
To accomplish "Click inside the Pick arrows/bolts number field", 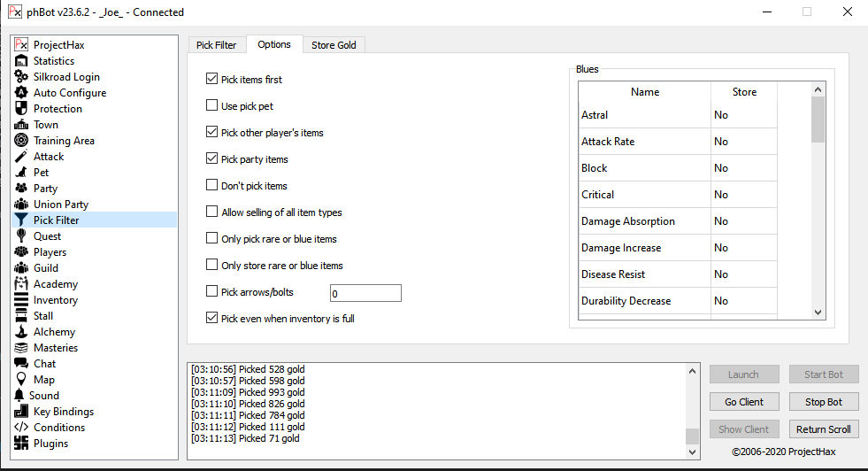I will 365,293.
